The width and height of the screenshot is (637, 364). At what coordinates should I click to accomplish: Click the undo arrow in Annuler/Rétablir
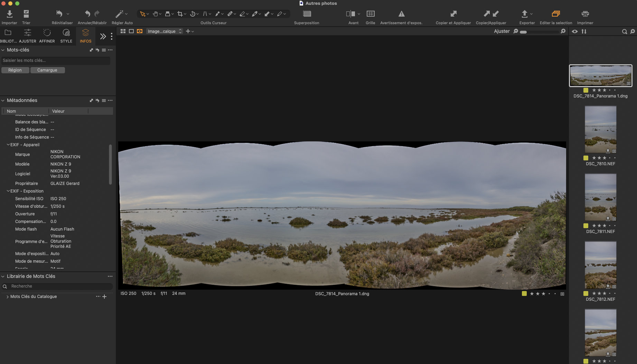pyautogui.click(x=88, y=14)
